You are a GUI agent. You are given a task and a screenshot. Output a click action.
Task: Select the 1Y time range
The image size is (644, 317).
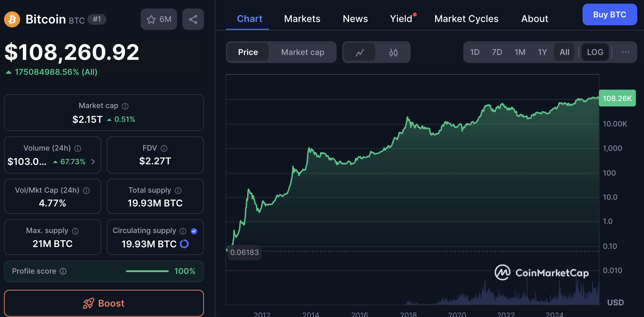coord(542,52)
